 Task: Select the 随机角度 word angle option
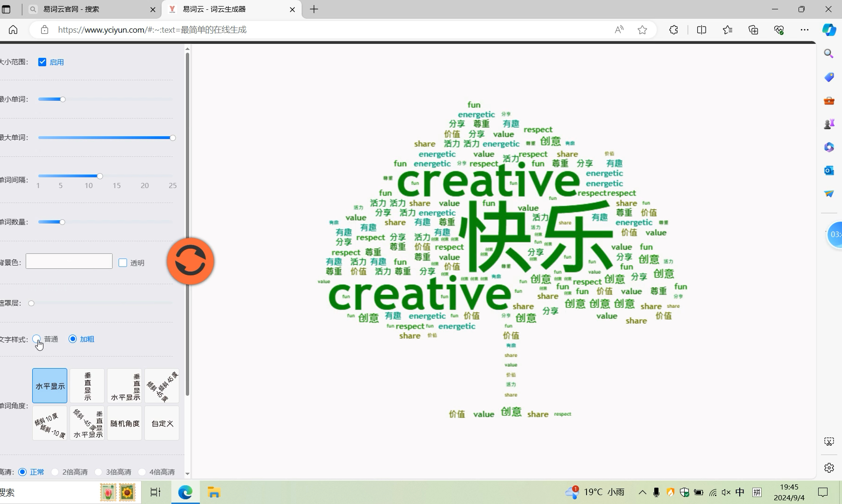point(124,423)
